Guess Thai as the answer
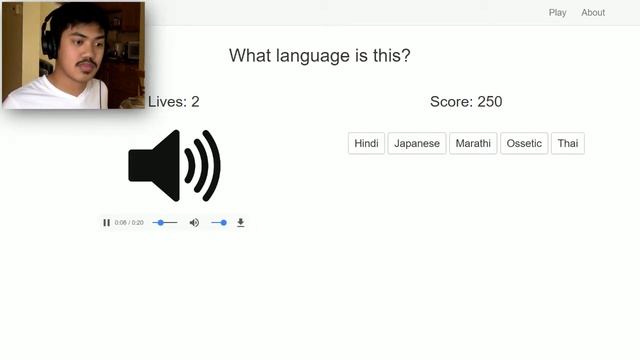This screenshot has height=360, width=640. click(568, 143)
